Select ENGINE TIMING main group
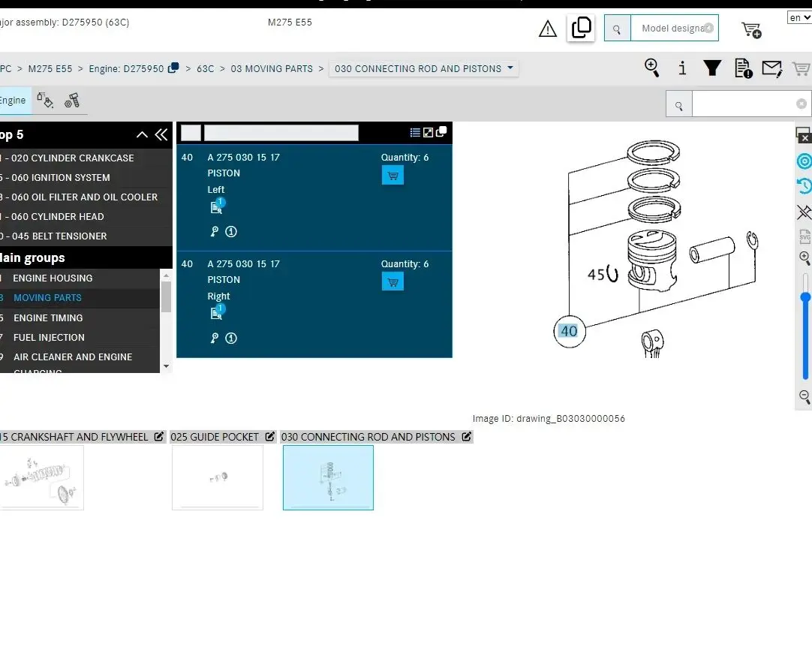The image size is (812, 659). coord(48,317)
